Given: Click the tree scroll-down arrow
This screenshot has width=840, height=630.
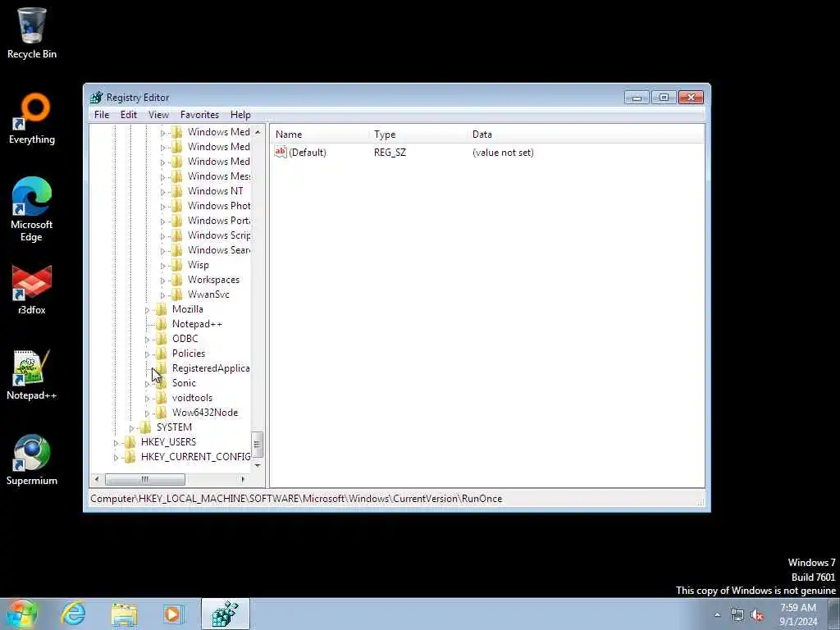Looking at the screenshot, I should click(x=257, y=466).
